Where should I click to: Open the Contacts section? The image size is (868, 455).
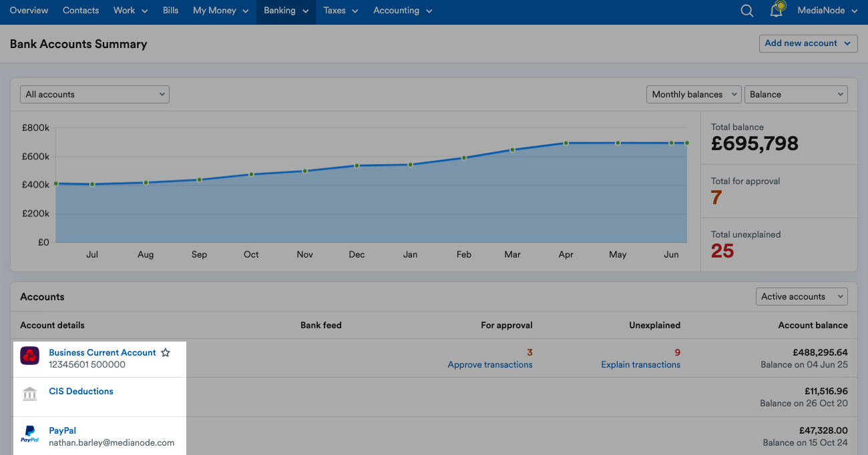[x=80, y=11]
